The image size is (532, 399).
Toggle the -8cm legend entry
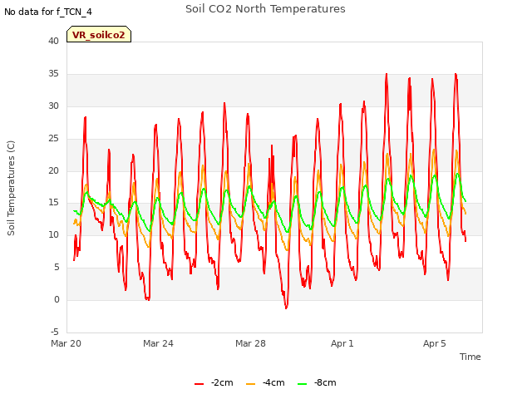(x=317, y=382)
